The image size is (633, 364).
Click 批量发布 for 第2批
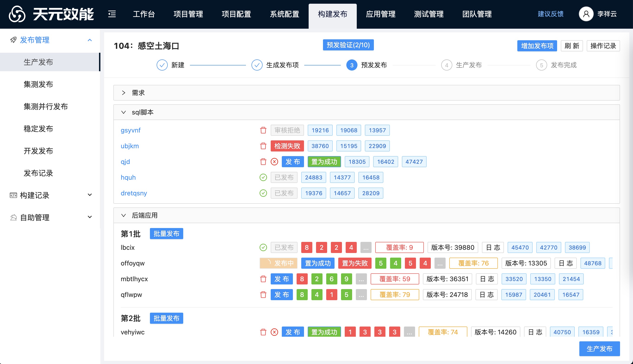click(166, 318)
